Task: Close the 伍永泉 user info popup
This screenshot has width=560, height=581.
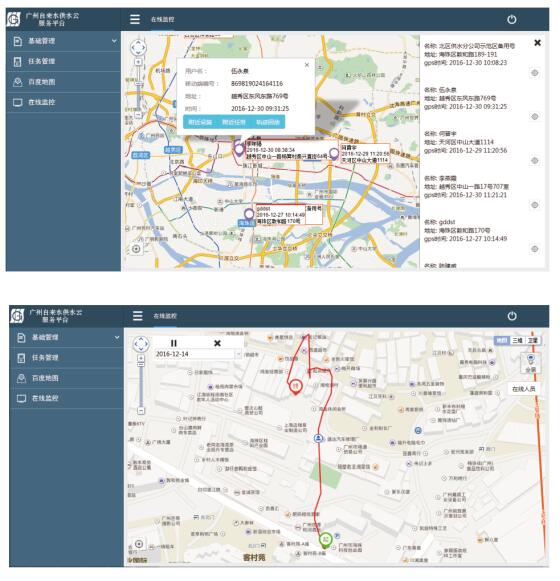Action: click(x=306, y=65)
